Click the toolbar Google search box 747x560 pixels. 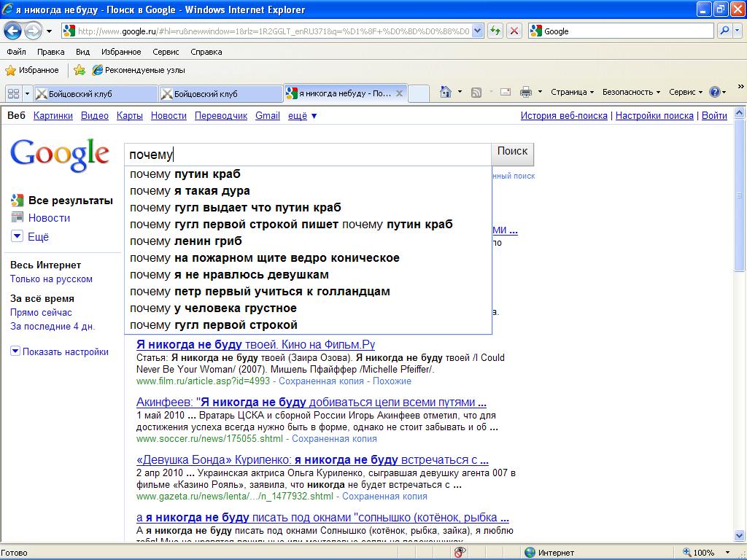coord(621,31)
